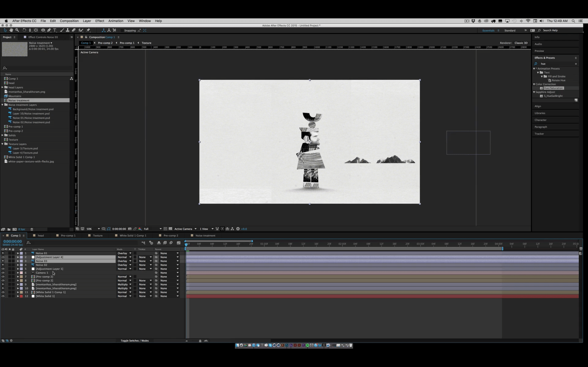The width and height of the screenshot is (588, 367).
Task: Select the Horizontal Type tool
Action: point(55,30)
